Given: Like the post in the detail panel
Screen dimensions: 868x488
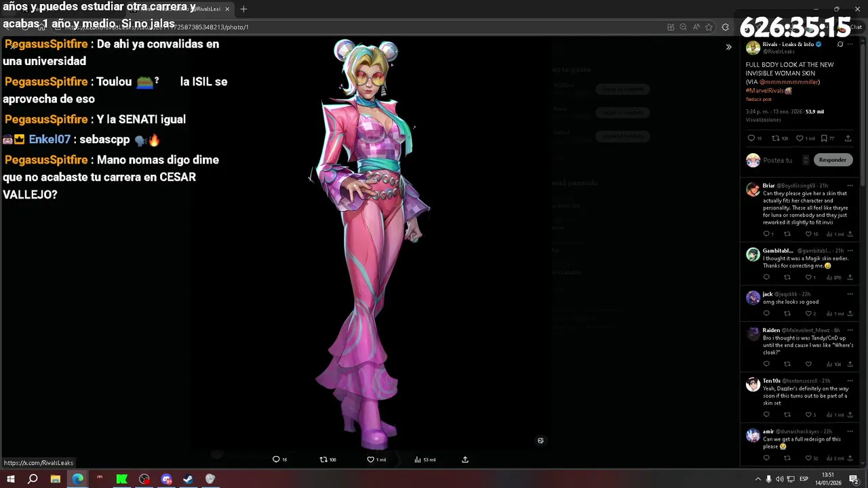Looking at the screenshot, I should [x=800, y=138].
